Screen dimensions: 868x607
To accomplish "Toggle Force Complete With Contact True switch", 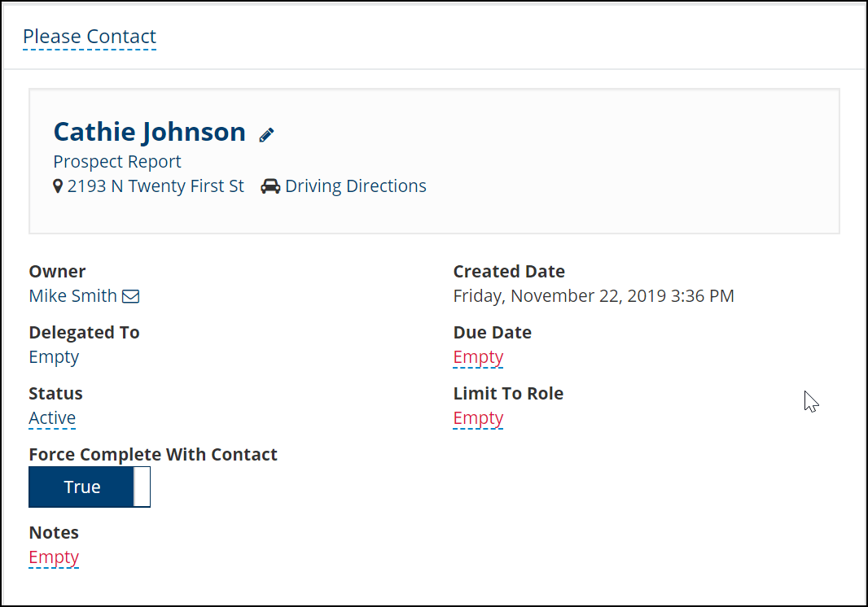I will pos(90,487).
